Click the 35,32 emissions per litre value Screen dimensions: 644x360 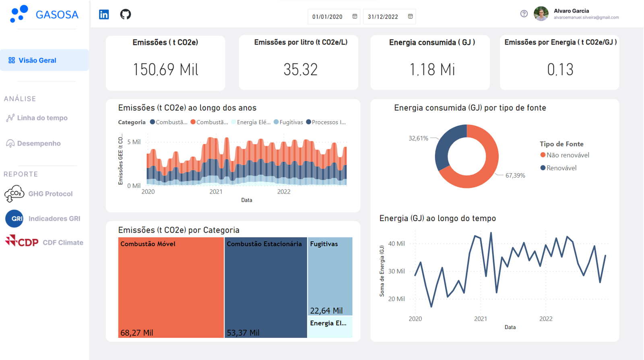(300, 70)
